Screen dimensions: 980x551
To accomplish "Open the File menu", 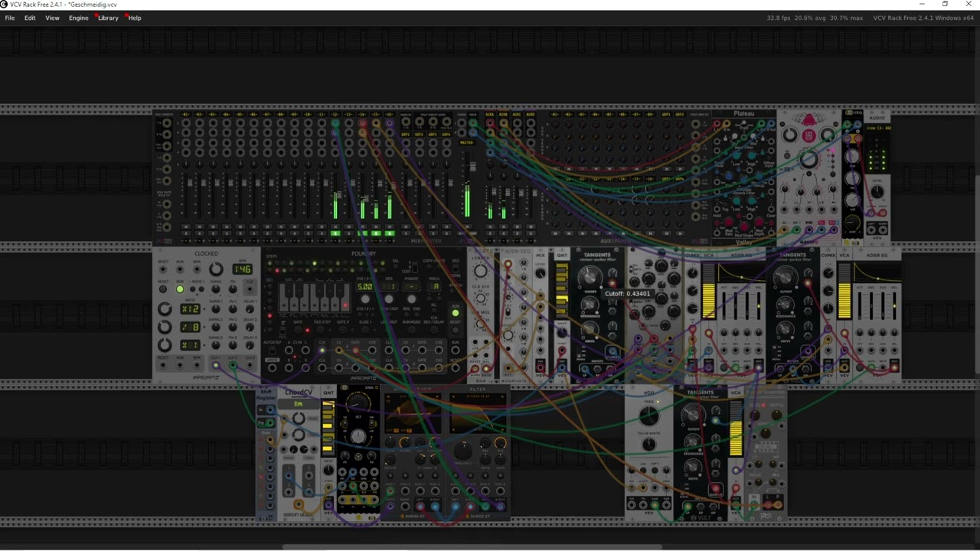I will point(10,18).
